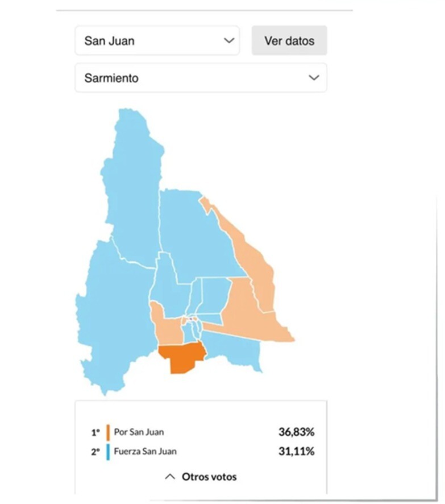Viewport: 445px width, 504px height.
Task: Open the San Juan province dropdown
Action: [157, 40]
